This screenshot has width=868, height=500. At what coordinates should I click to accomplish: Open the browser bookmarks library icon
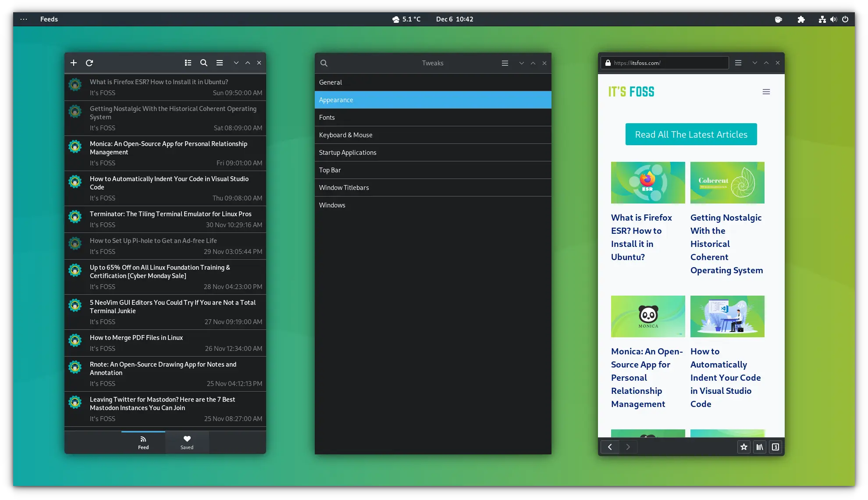click(x=760, y=447)
